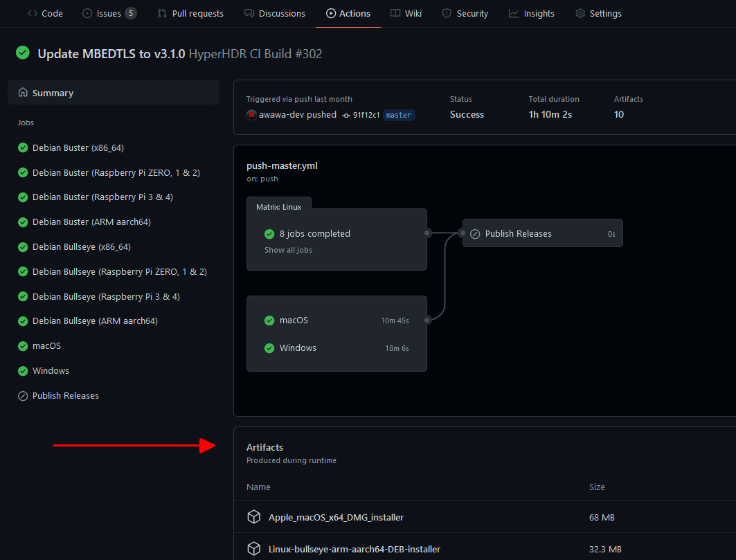Open Publish Releases job in sidebar
This screenshot has height=560, width=736.
65,396
